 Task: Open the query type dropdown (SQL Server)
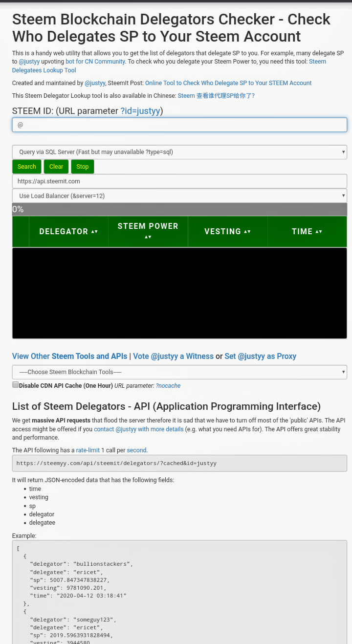(x=179, y=152)
